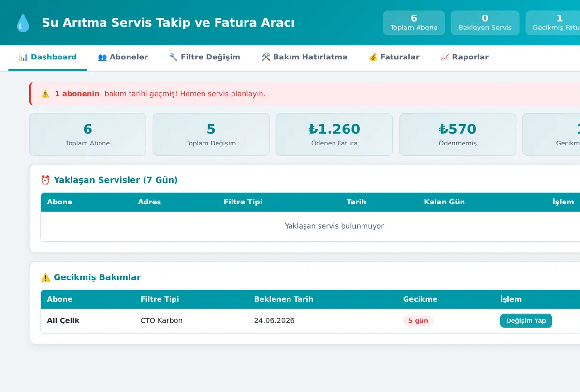The height and width of the screenshot is (392, 580).
Task: Click the 'Beklenen Tarih' column header
Action: point(284,299)
